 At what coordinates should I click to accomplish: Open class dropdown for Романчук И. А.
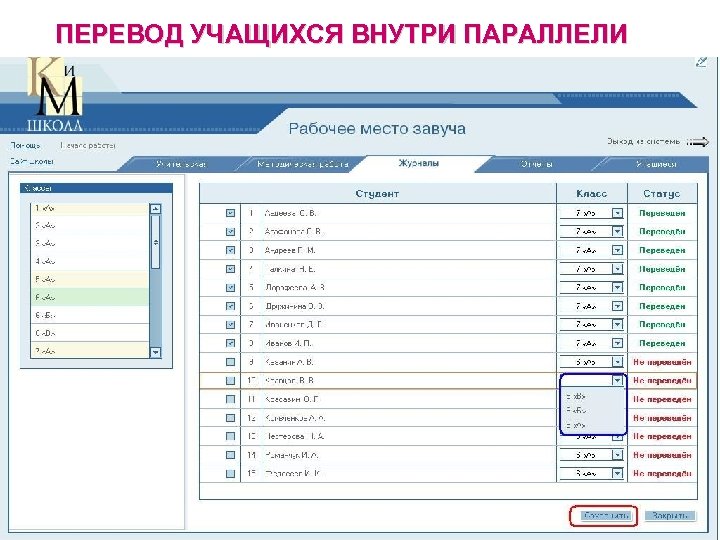(x=618, y=455)
